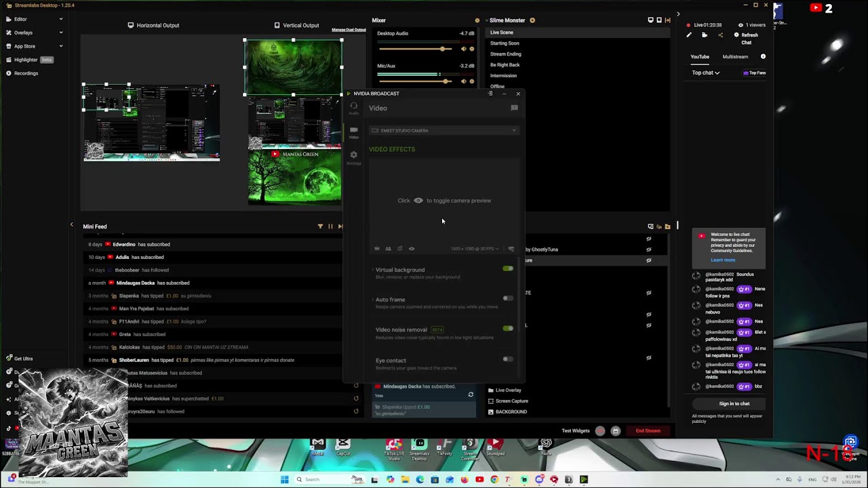Viewport: 868px width, 488px height.
Task: Open the Video section in NVIDIA Broadcast
Action: click(353, 132)
